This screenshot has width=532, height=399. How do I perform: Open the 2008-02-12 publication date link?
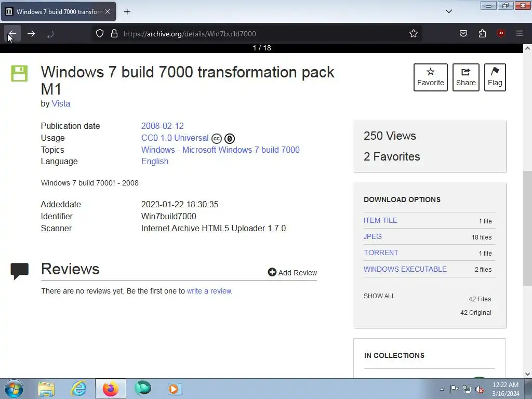point(162,126)
